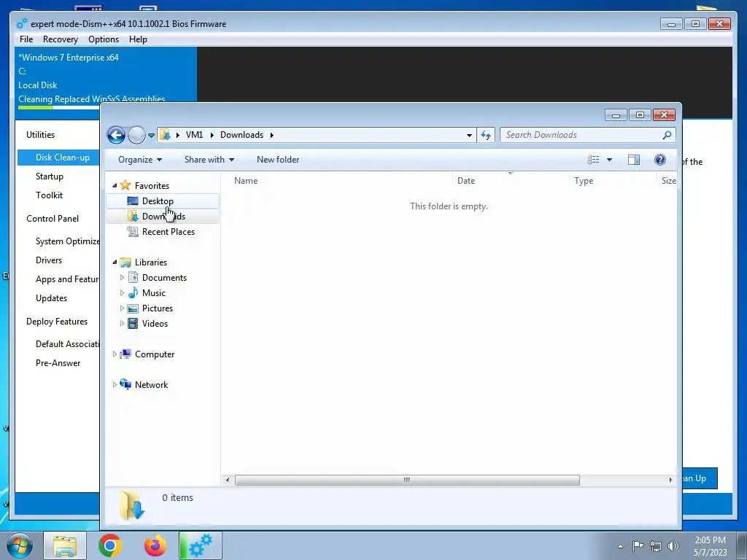Open Pre-Answer in Dism++ sidebar
Viewport: 747px width, 560px height.
(58, 363)
